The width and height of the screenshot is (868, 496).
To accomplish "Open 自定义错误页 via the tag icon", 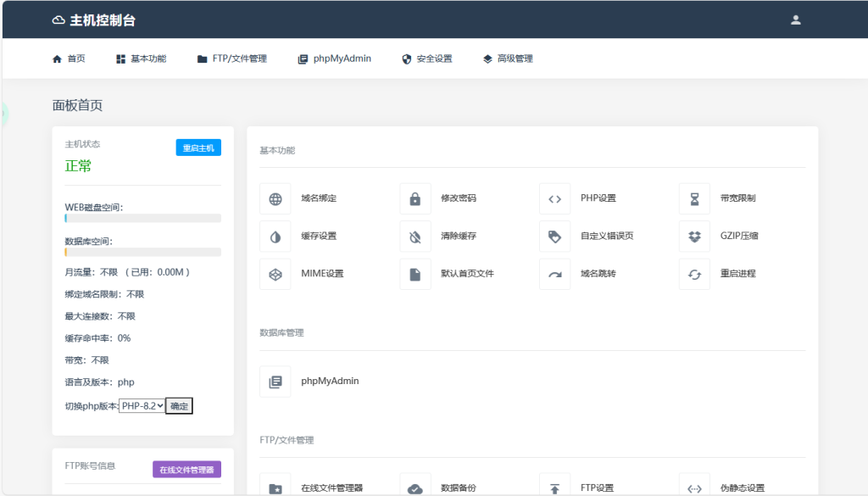I will click(554, 237).
